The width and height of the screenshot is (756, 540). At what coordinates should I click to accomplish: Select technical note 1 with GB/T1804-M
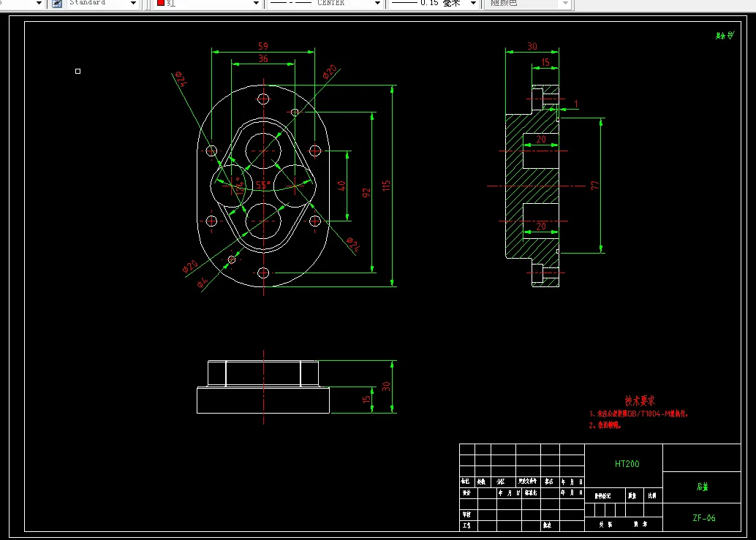[638, 414]
